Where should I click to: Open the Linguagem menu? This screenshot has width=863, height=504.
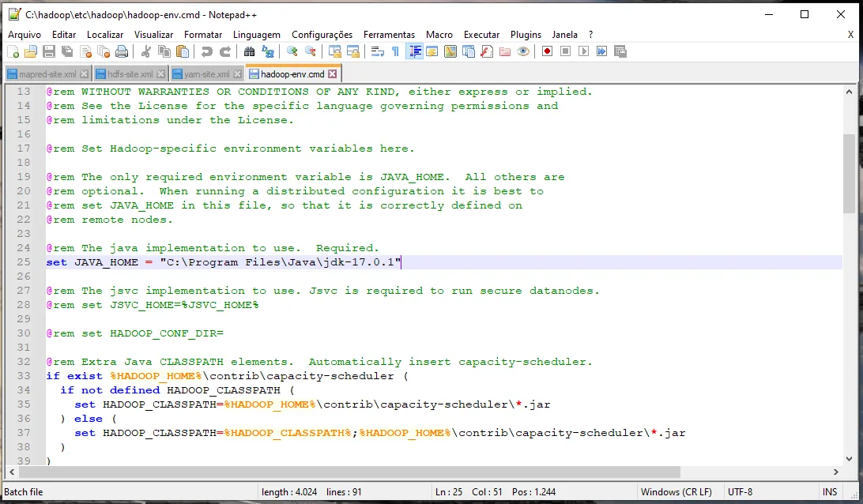pos(256,35)
